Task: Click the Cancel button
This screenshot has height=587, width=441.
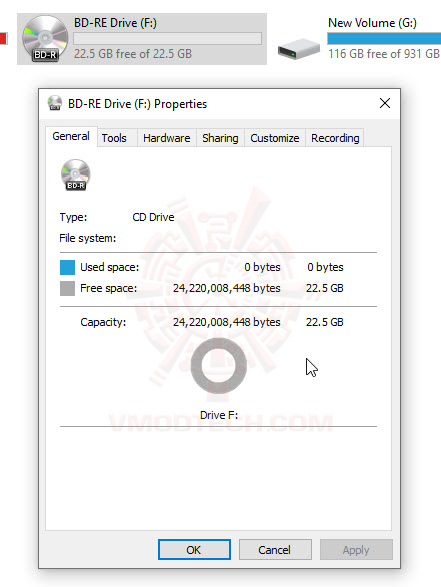Action: tap(275, 550)
